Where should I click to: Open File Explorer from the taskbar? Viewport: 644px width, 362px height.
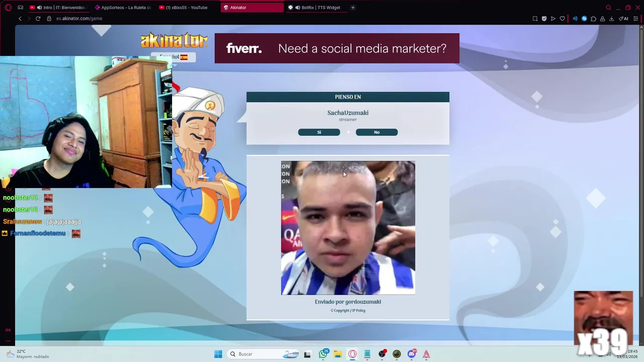click(x=338, y=354)
